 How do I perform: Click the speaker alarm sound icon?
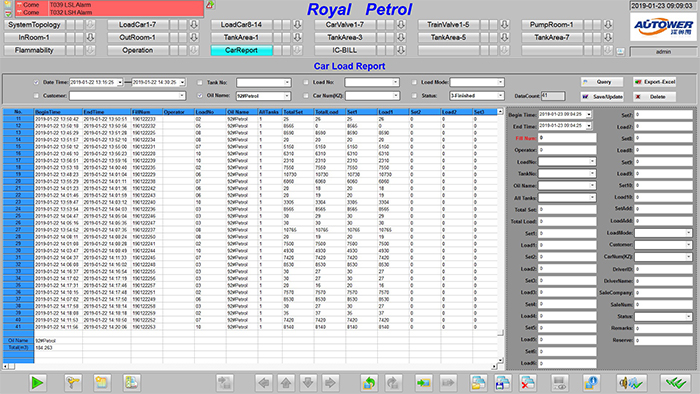coord(630,383)
